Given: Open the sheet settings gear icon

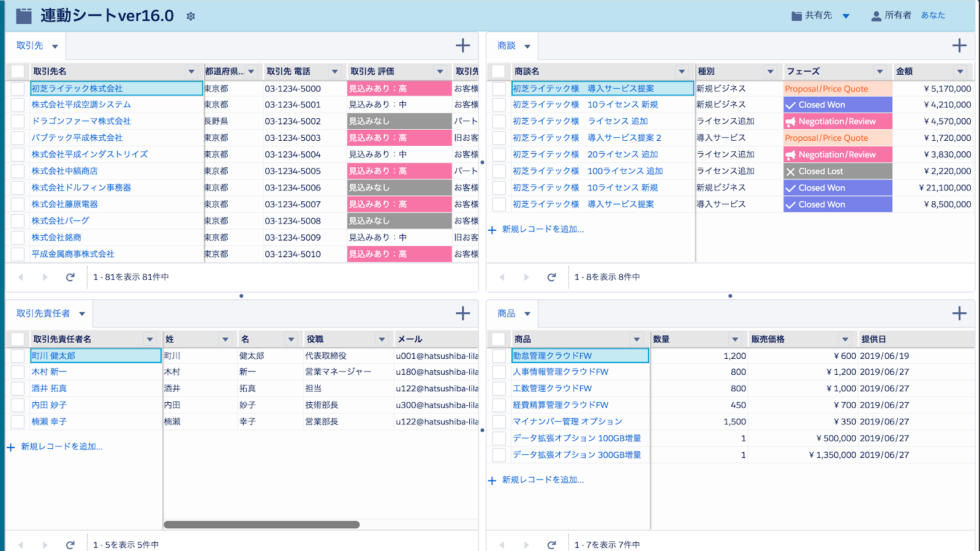Looking at the screenshot, I should point(190,17).
